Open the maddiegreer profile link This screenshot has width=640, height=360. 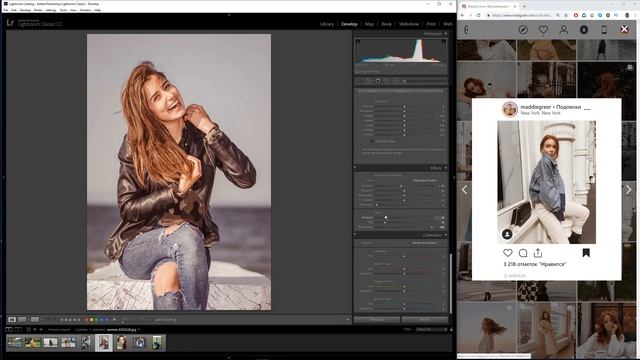pyautogui.click(x=535, y=107)
